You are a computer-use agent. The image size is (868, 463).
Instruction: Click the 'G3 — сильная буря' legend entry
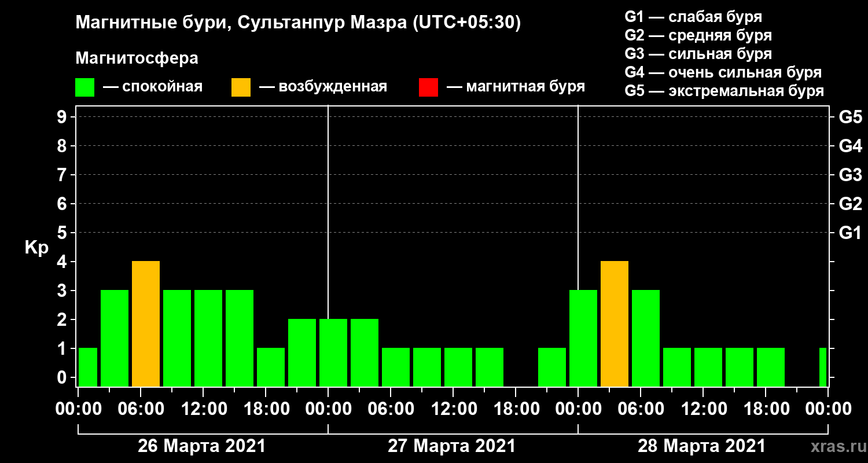coord(698,54)
